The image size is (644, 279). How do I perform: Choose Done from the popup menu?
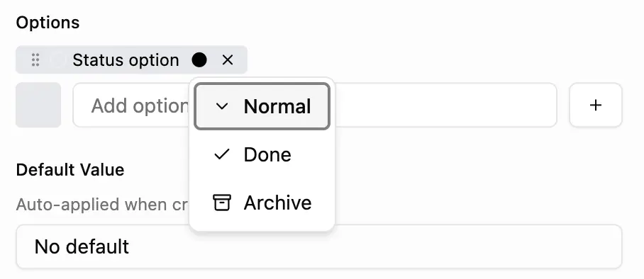262,154
